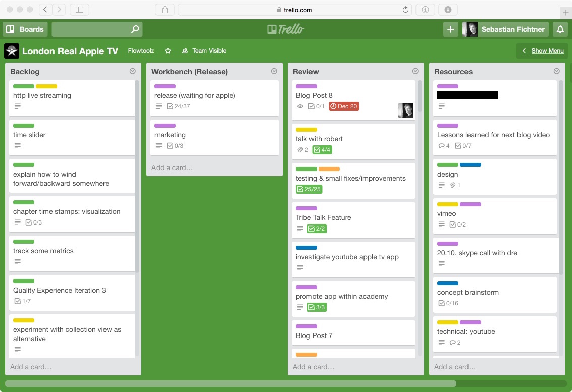Click checklist 24/37 badge on release card
The width and height of the screenshot is (572, 392).
pyautogui.click(x=178, y=106)
